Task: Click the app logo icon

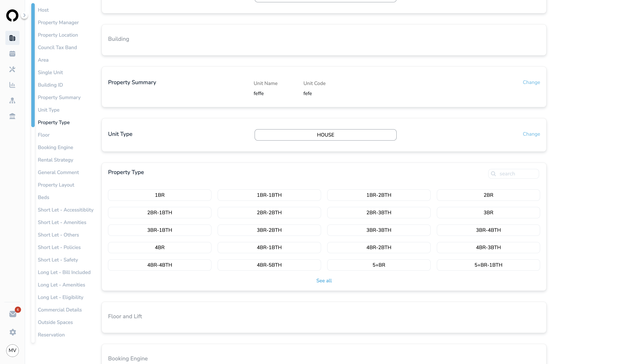Action: click(x=12, y=15)
